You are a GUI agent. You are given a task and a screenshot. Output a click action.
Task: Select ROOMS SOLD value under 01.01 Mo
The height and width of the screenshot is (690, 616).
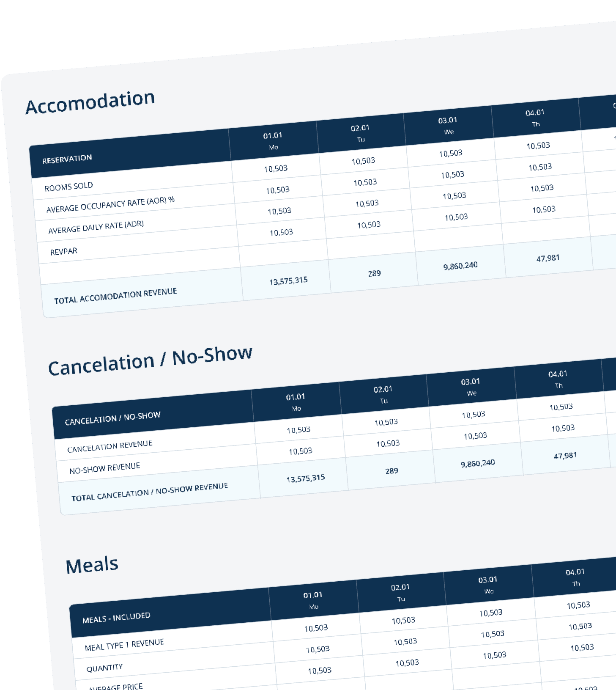[276, 169]
